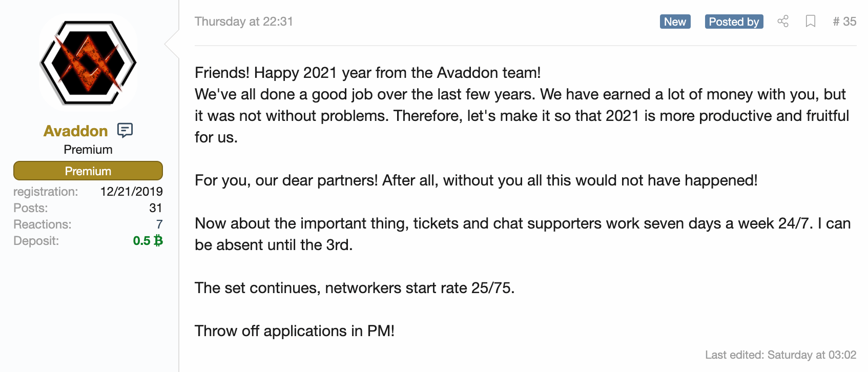Click the Last edited Saturday timestamp
The height and width of the screenshot is (372, 868).
point(781,355)
